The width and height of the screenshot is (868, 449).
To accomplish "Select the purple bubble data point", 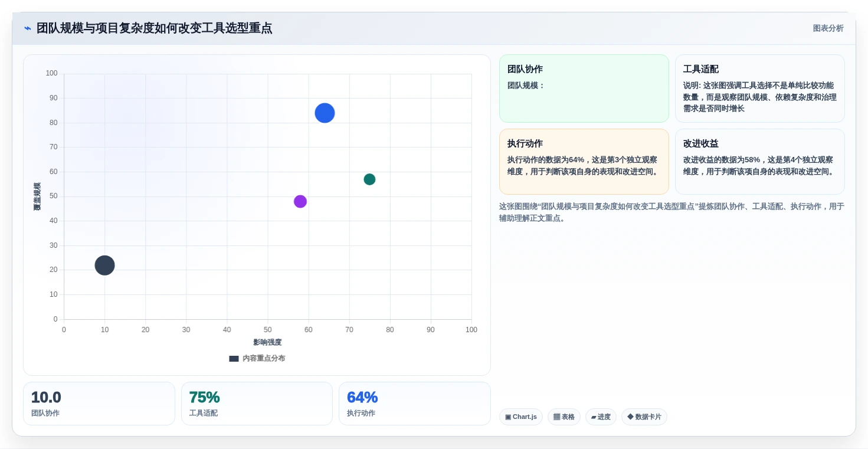I will pyautogui.click(x=300, y=201).
